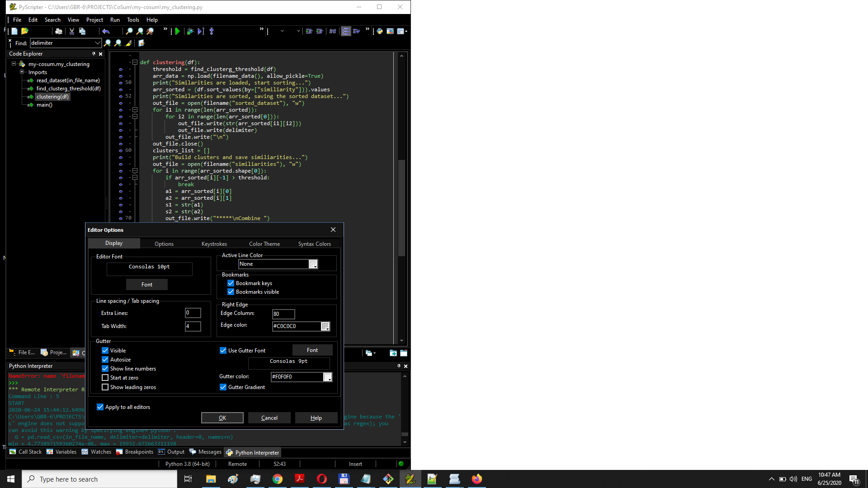The width and height of the screenshot is (868, 488).
Task: Run the script with the green Run arrow
Action: point(177,31)
